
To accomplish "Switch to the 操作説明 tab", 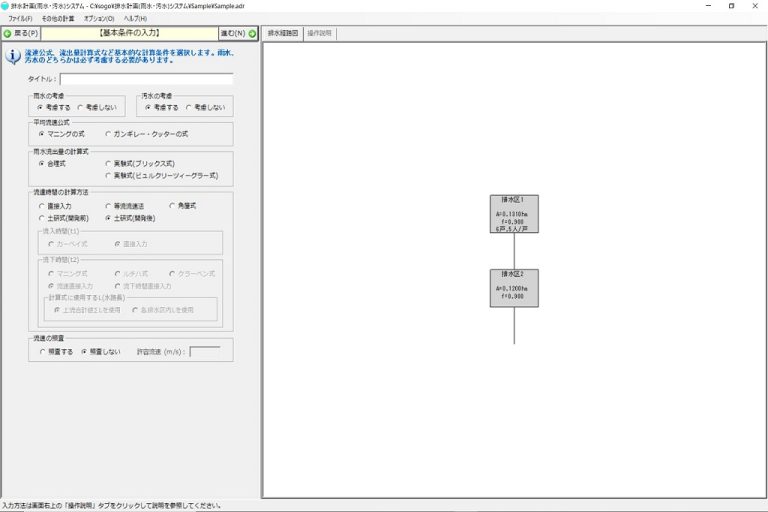I will coord(320,33).
